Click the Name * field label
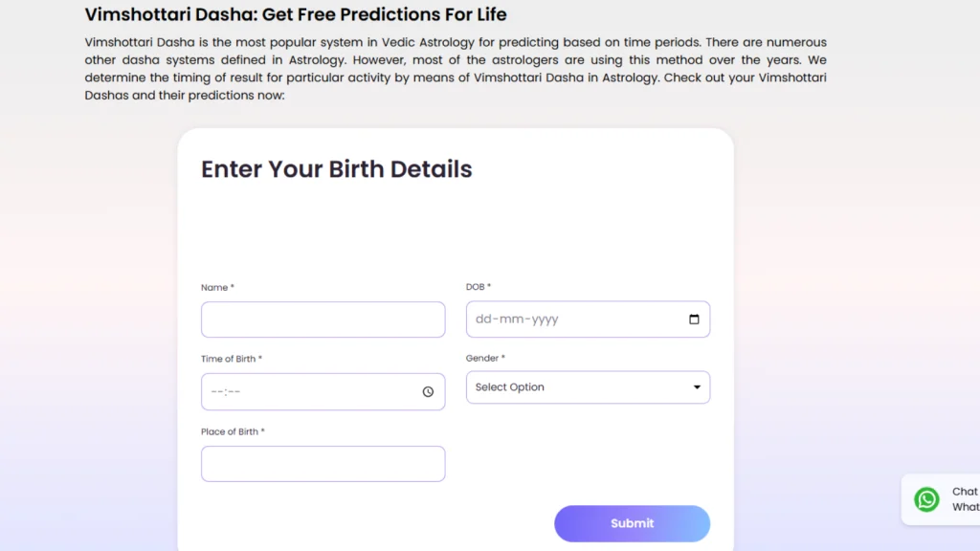The height and width of the screenshot is (551, 980). [217, 287]
